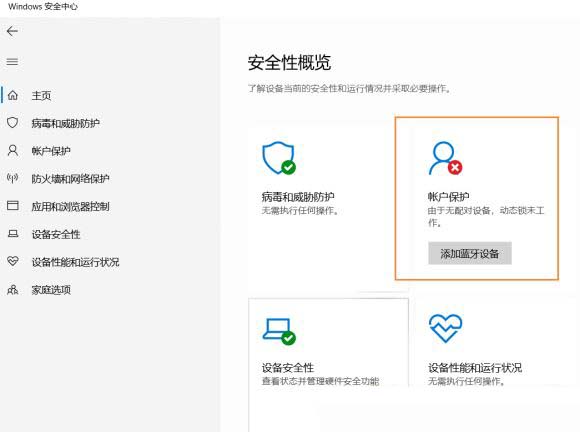Viewport: 580px width, 432px height.
Task: Open 设备安全性 in the sidebar
Action: point(56,234)
